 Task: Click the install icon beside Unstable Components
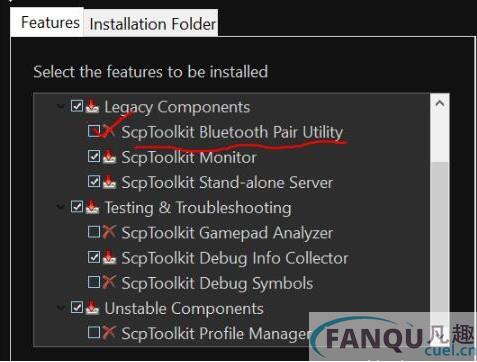92,308
